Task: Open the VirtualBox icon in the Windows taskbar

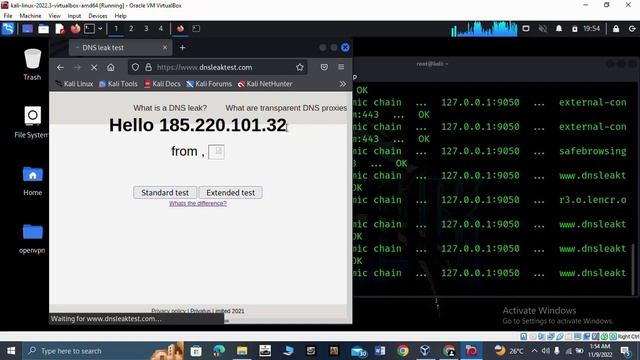Action: 425,351
